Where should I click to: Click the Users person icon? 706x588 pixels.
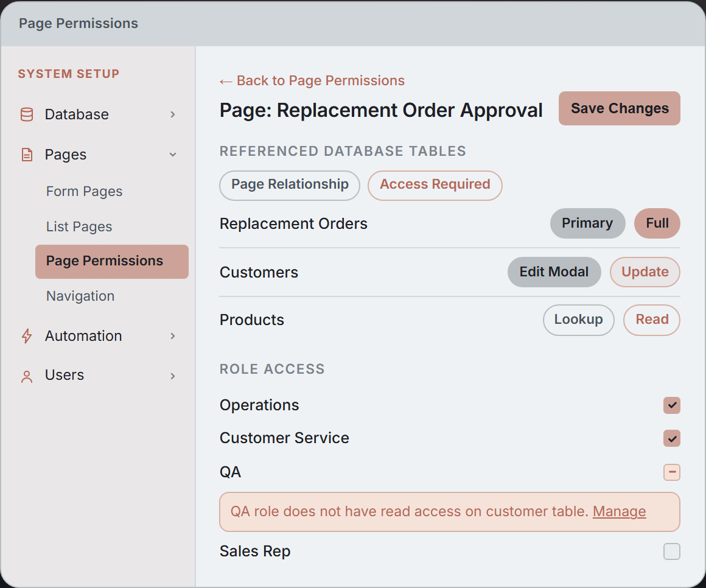27,376
